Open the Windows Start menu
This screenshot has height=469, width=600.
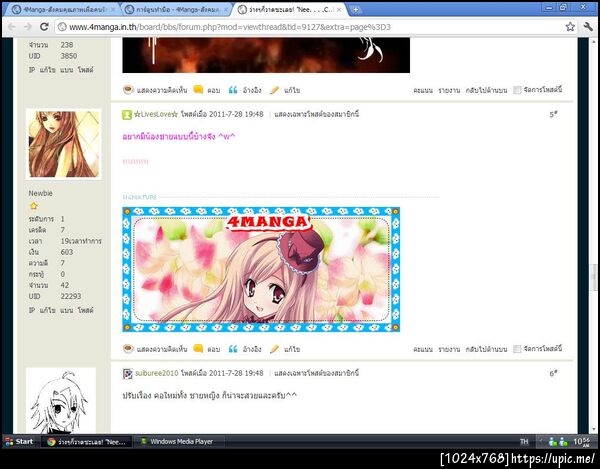[19, 441]
